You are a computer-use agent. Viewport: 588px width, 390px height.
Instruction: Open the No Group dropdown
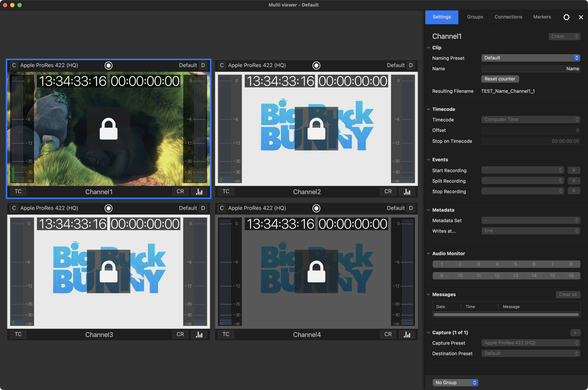click(455, 383)
